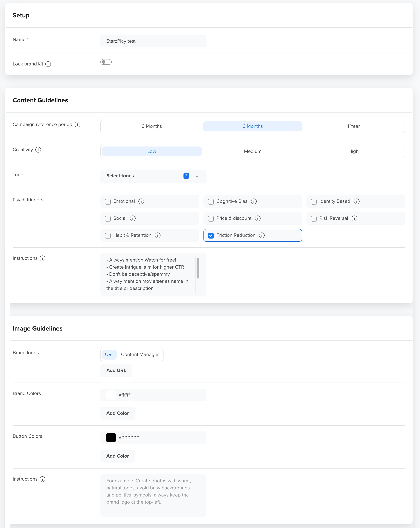Viewport: 420px width, 528px height.
Task: Open the black #000000 button color swatch
Action: pyautogui.click(x=111, y=438)
